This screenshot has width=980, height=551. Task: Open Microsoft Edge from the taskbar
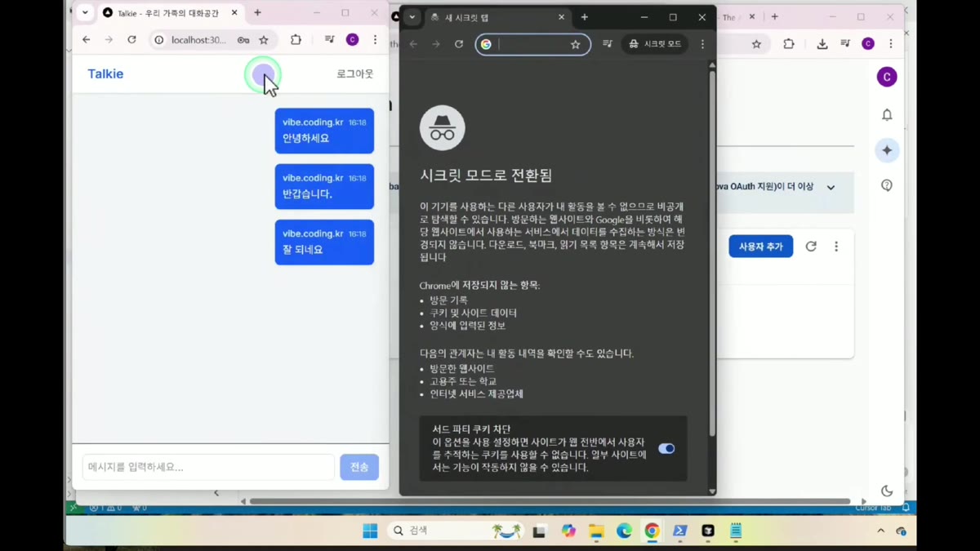(x=624, y=531)
